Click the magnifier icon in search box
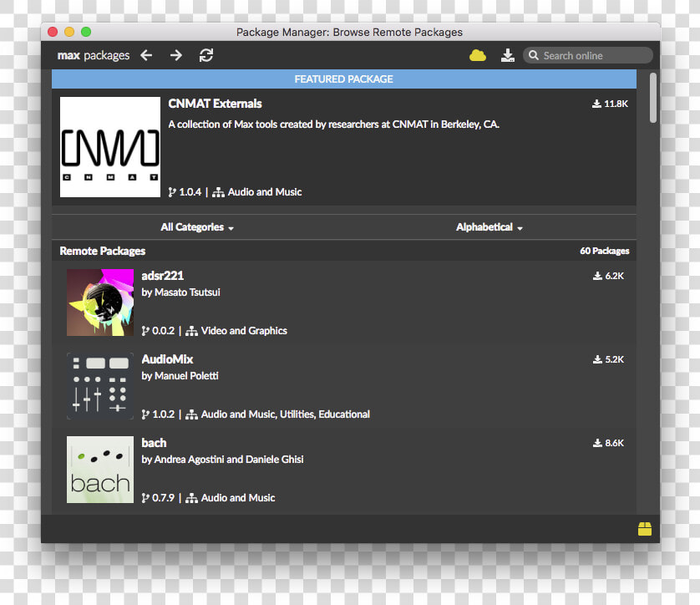This screenshot has height=605, width=700. 533,55
